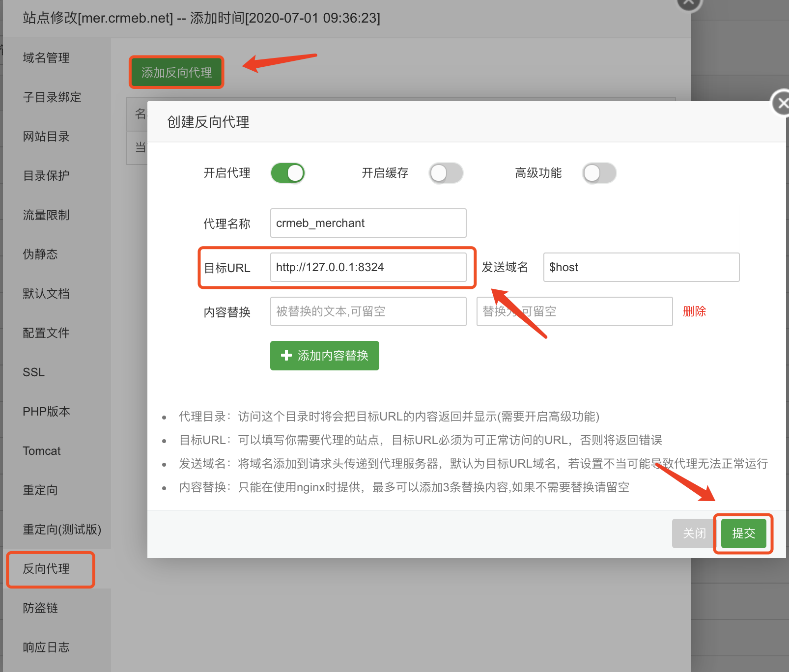This screenshot has width=789, height=672.
Task: Click the 删除 link to remove replacement row
Action: coord(694,311)
